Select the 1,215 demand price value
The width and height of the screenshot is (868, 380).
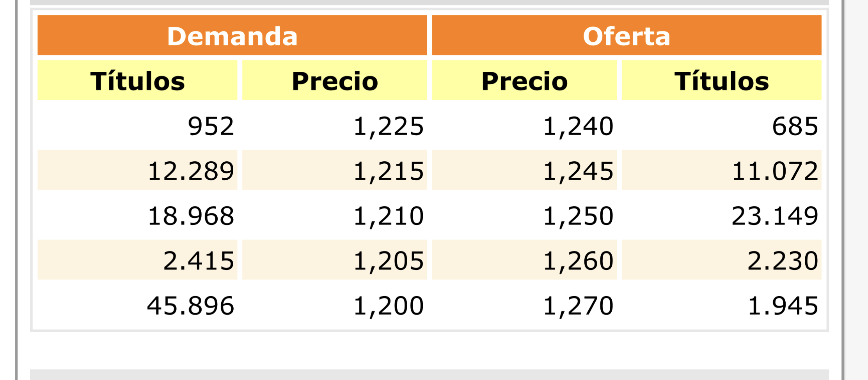pyautogui.click(x=389, y=171)
